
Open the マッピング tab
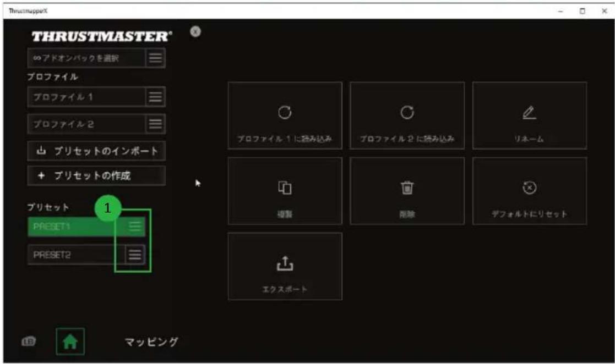151,341
